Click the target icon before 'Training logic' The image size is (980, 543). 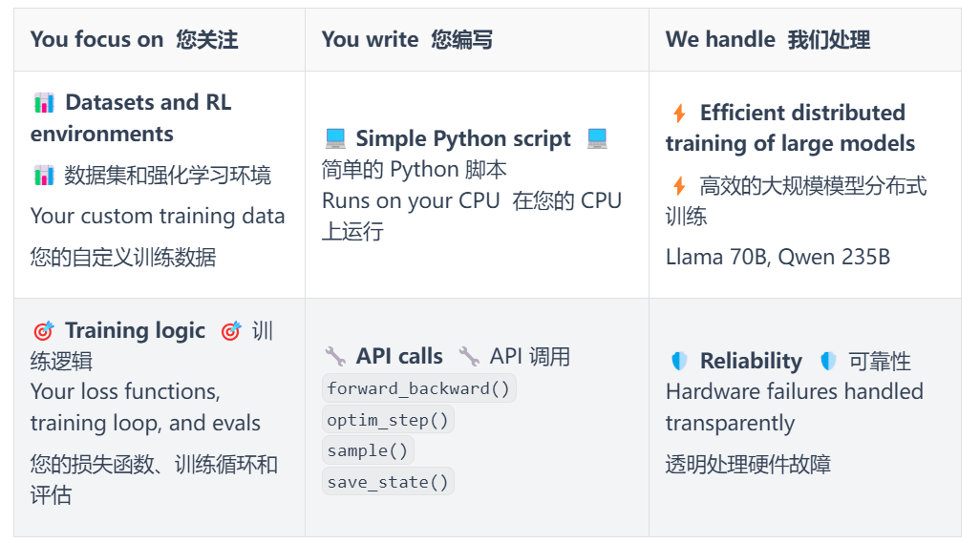43,331
